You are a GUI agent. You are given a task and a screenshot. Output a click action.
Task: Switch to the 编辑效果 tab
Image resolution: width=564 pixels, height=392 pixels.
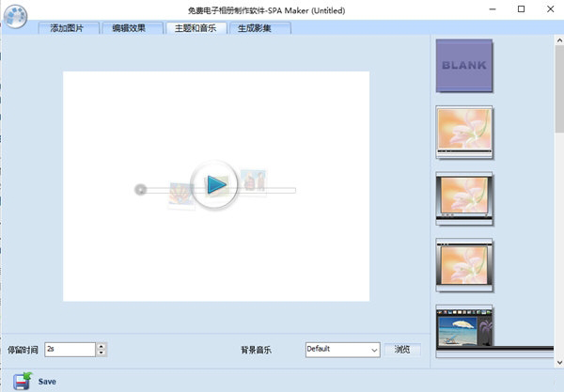click(x=132, y=28)
